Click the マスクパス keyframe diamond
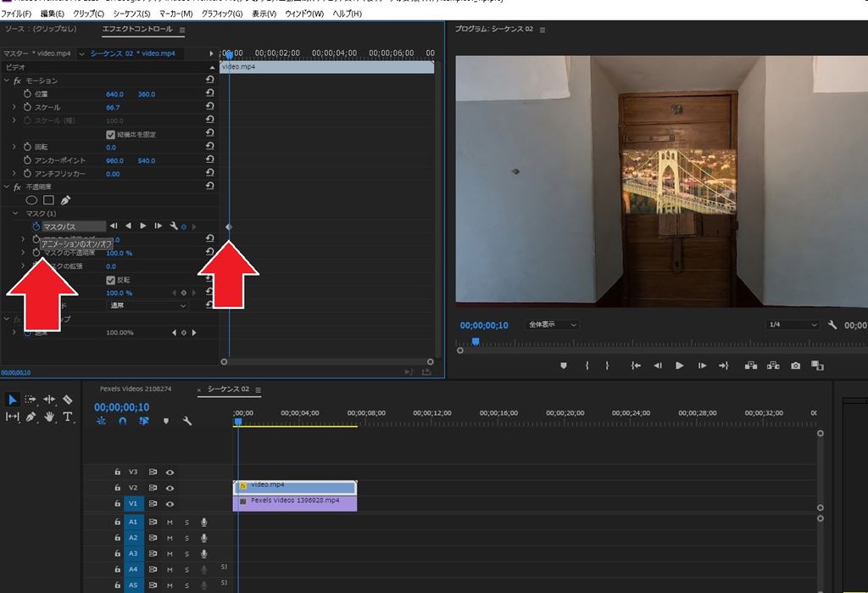Screen dimensions: 868x593 (x=228, y=227)
